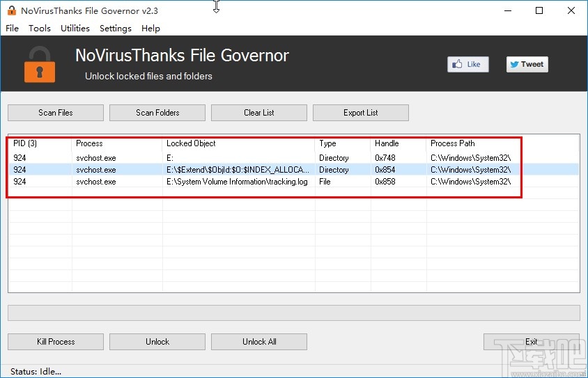This screenshot has width=588, height=378.
Task: Click handle value 0x748
Action: pyautogui.click(x=385, y=158)
